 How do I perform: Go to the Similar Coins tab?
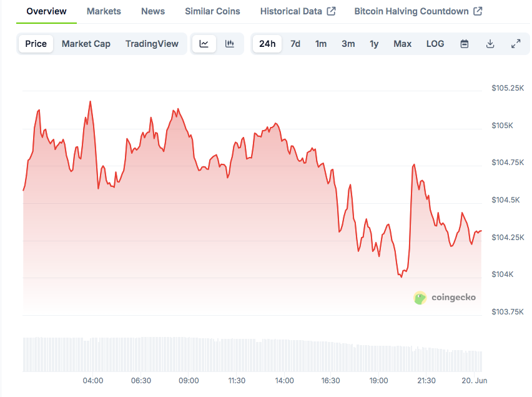(x=212, y=11)
